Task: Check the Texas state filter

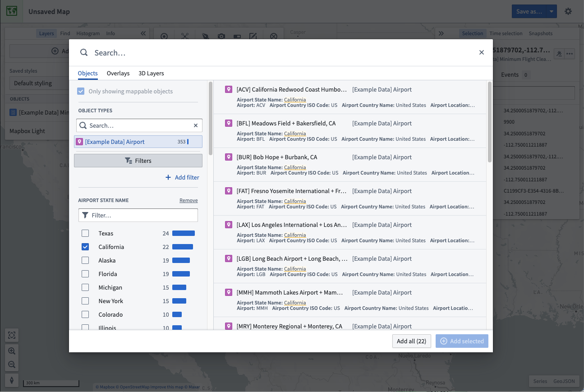Action: click(85, 233)
